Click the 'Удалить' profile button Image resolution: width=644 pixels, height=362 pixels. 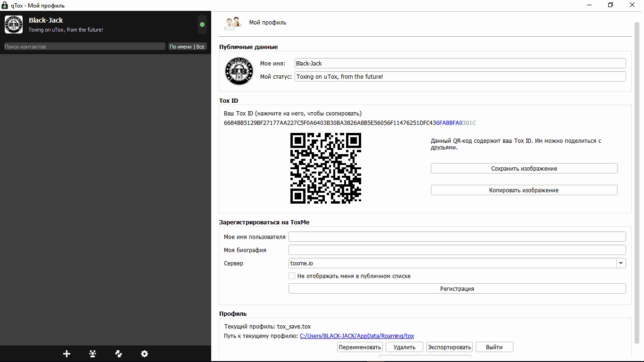pos(405,347)
